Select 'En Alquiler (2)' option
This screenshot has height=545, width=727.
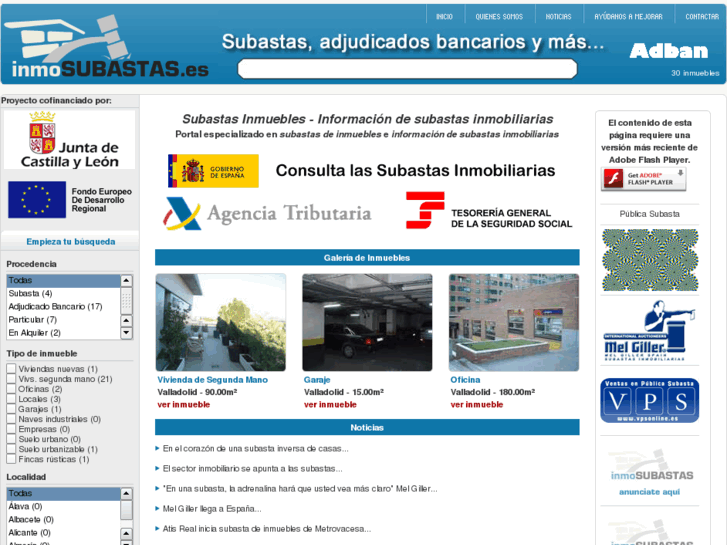pyautogui.click(x=64, y=333)
